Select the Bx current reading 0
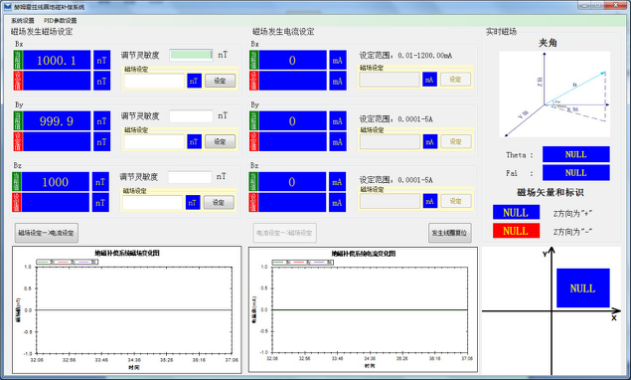 pos(293,60)
